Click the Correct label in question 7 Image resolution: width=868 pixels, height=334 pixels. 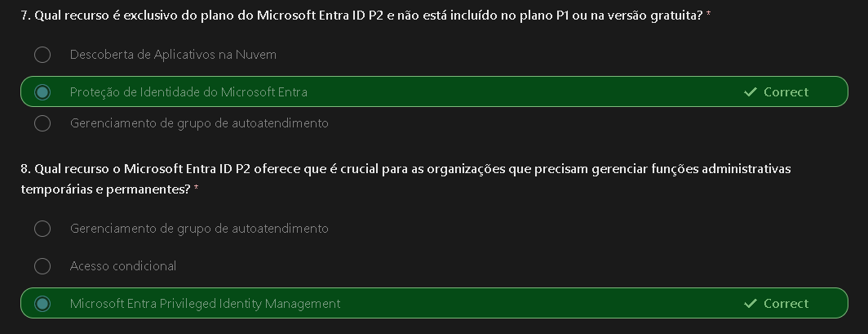pyautogui.click(x=786, y=92)
